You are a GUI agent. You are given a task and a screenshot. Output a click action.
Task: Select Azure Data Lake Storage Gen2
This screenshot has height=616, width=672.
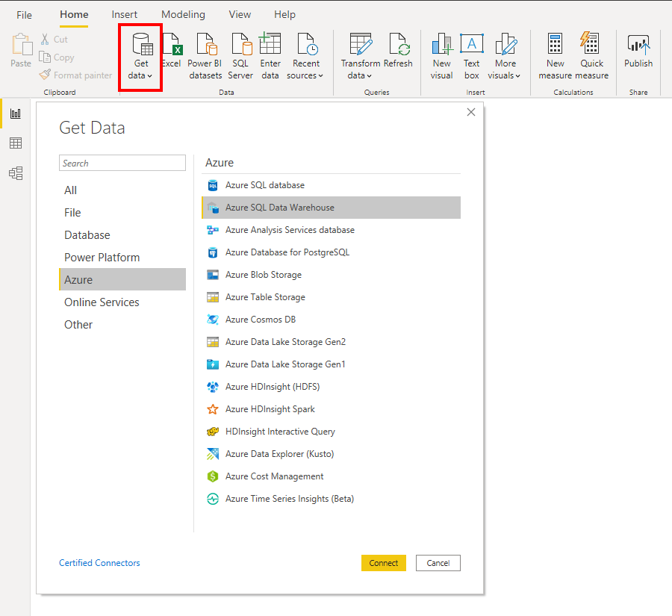click(331, 342)
